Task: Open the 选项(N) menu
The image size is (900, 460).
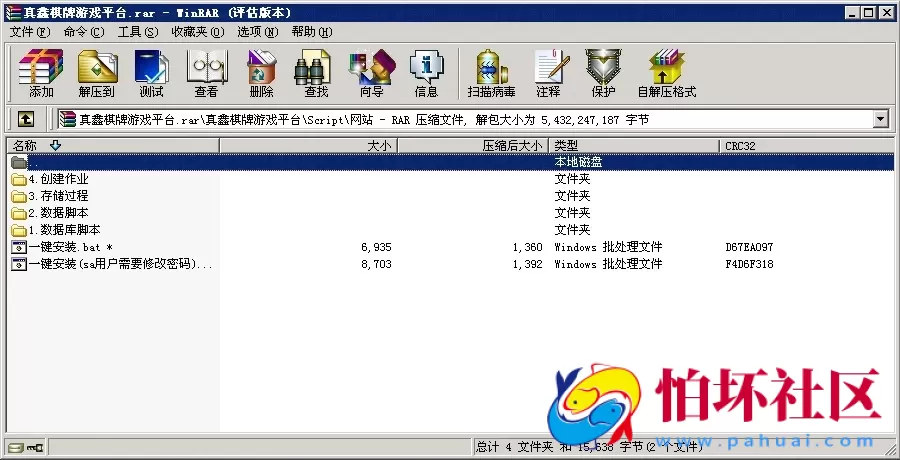Action: pos(258,32)
